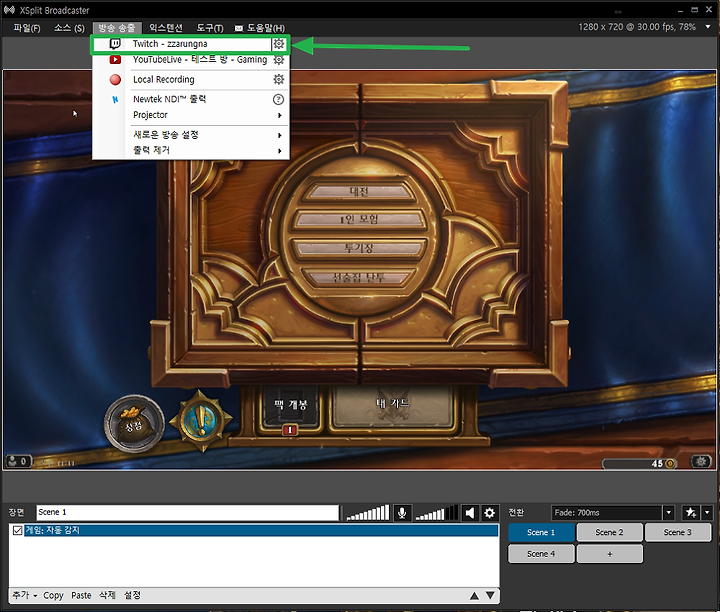Switch to Scene 2
Image resolution: width=720 pixels, height=612 pixels.
(x=609, y=532)
